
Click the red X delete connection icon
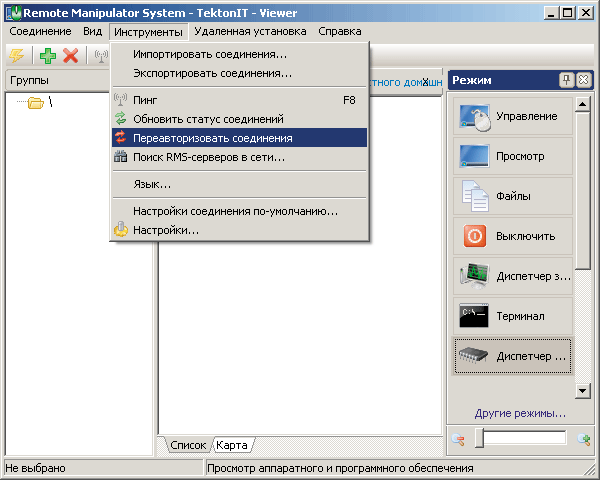[x=71, y=56]
